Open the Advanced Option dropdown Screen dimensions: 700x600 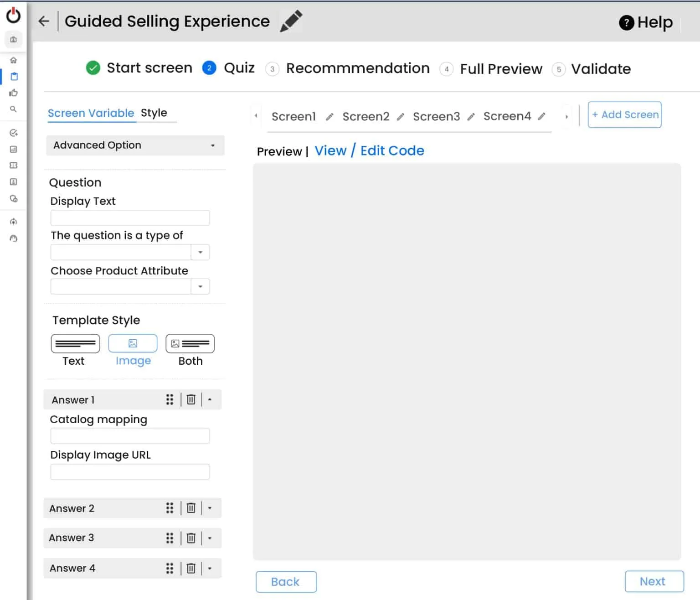135,145
